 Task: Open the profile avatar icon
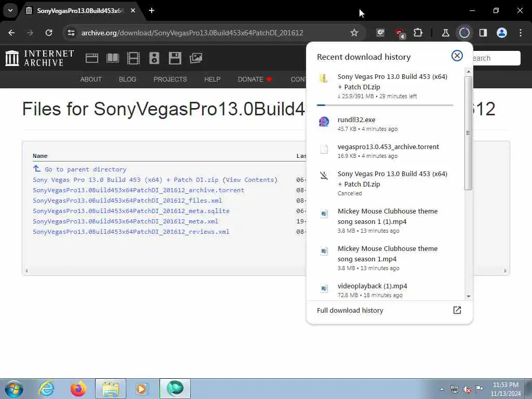pyautogui.click(x=502, y=33)
